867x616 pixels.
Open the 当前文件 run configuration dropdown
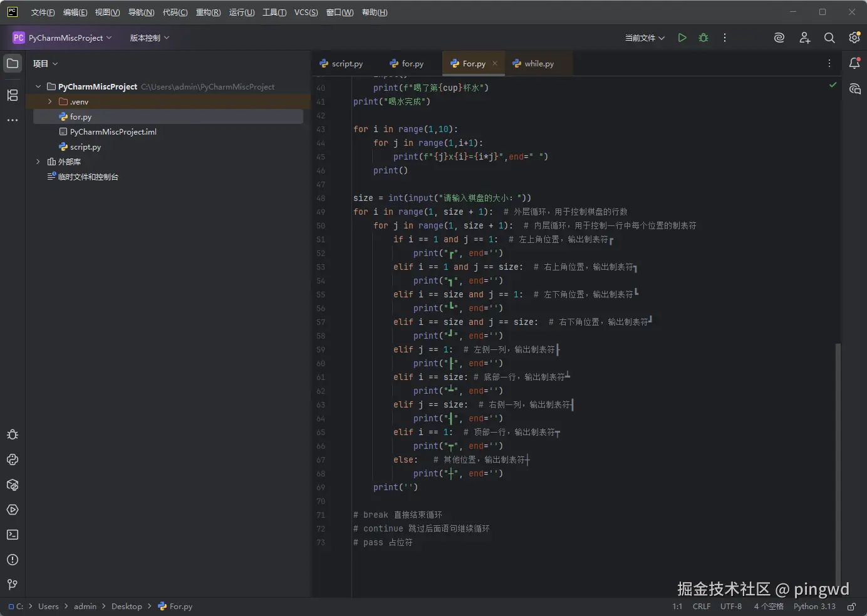645,38
